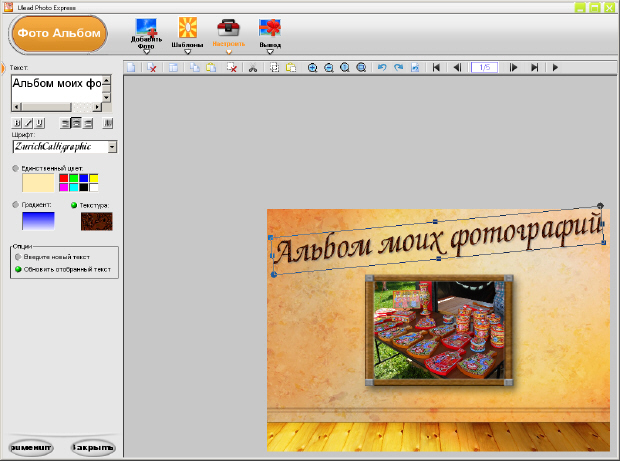Image resolution: width=620 pixels, height=461 pixels.
Task: Click the delete object icon with red cross
Action: click(x=232, y=68)
